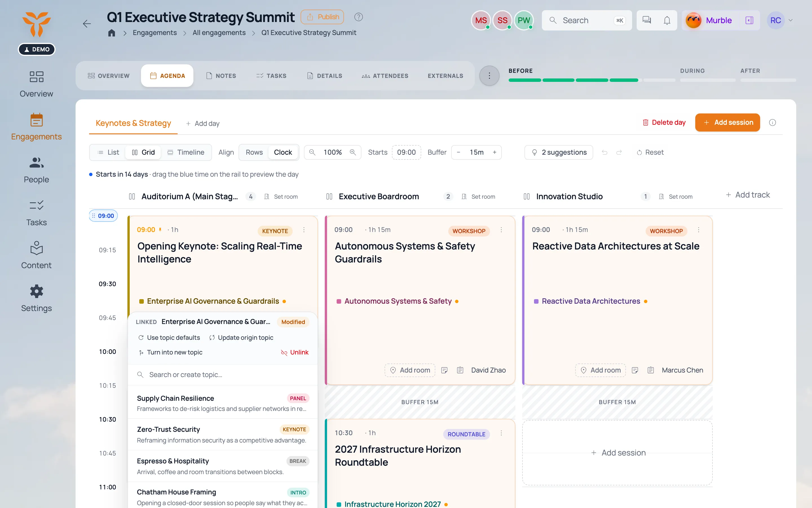The width and height of the screenshot is (812, 508).
Task: Open checklist icon on Marcus Chen's session
Action: 651,370
